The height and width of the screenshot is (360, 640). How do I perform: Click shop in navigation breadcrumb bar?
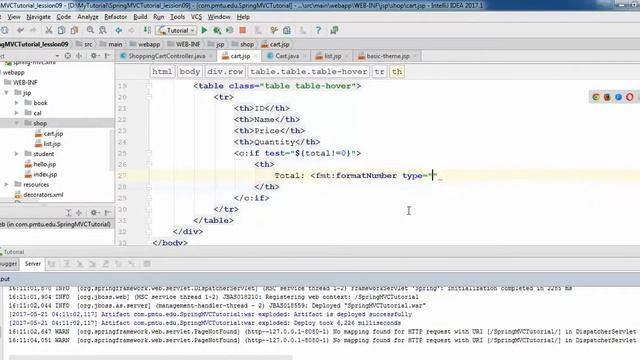[243, 44]
